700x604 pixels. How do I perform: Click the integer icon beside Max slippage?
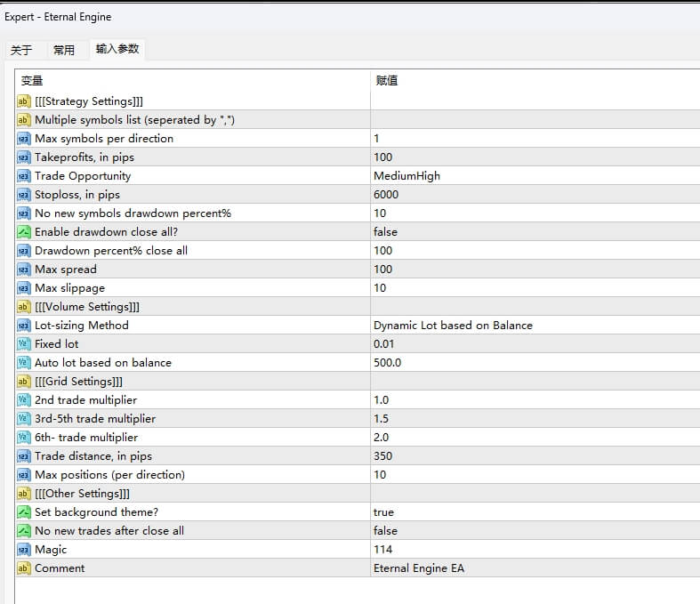(24, 288)
